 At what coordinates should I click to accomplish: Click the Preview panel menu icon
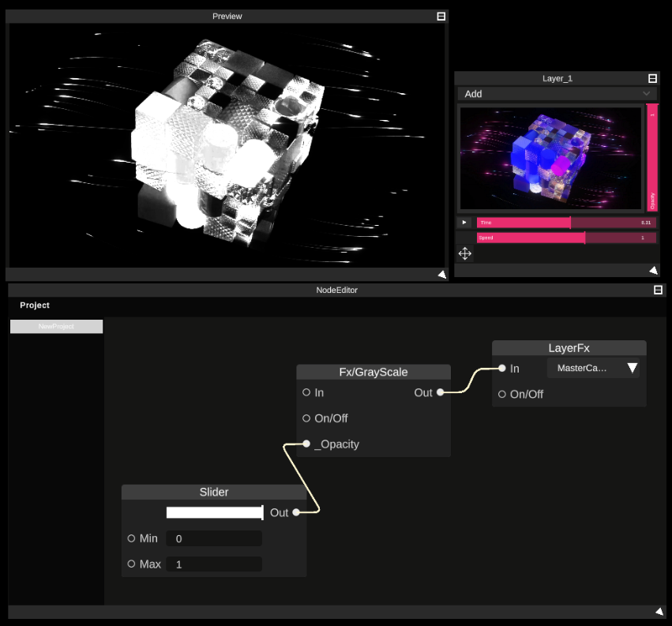click(440, 16)
